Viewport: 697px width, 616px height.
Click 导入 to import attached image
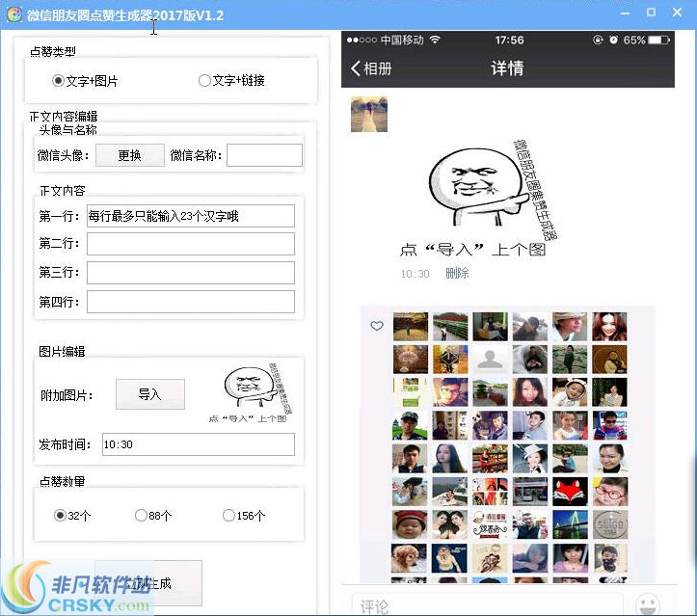[150, 394]
